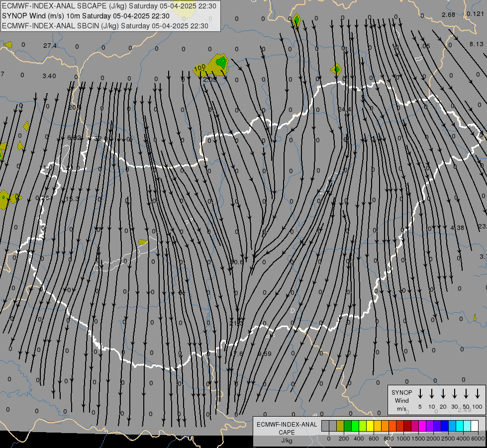This screenshot has width=487, height=448.
Task: Click the 15.3 value on the map
Action: point(72,199)
